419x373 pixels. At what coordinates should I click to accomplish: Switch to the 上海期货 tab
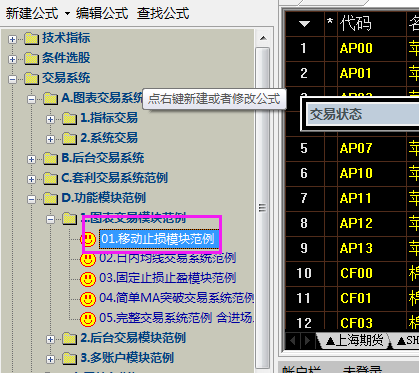tap(354, 340)
